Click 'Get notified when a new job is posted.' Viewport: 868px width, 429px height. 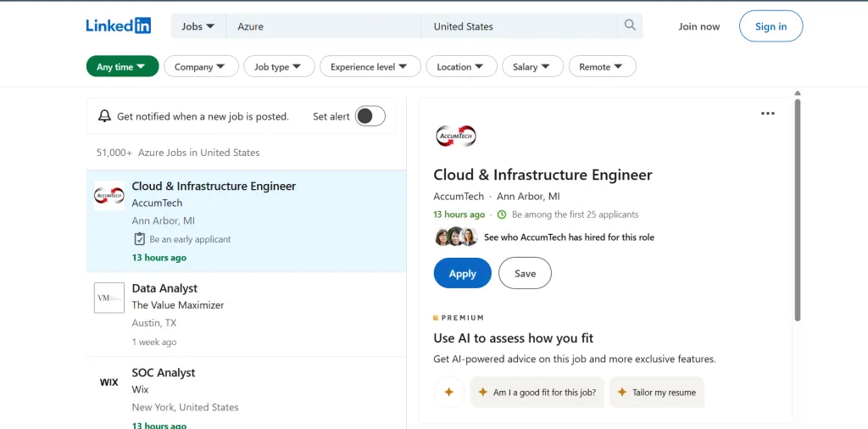coord(203,116)
